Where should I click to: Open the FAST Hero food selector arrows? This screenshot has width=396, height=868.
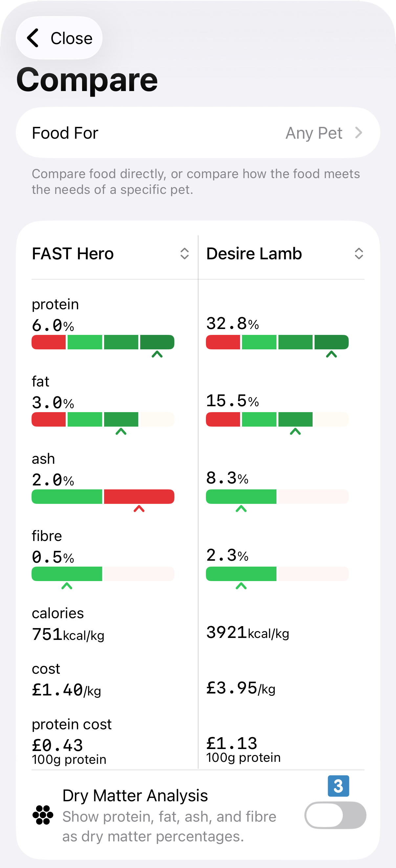click(184, 253)
